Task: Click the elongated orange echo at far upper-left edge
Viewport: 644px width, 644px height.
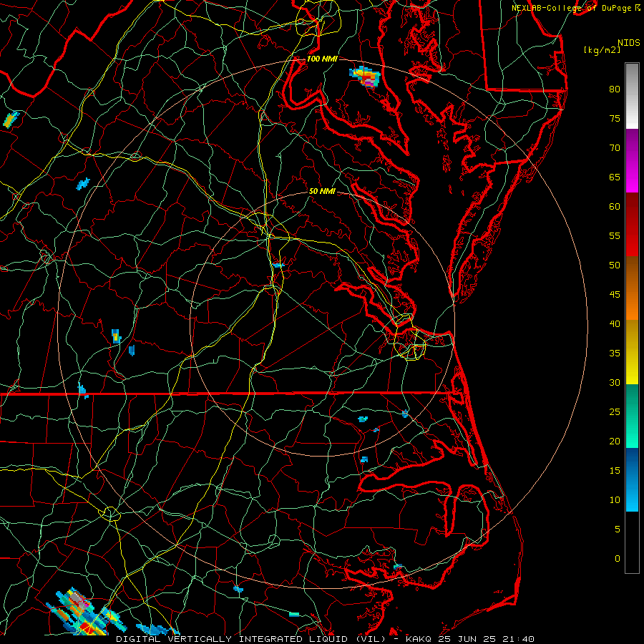Action: coord(11,119)
